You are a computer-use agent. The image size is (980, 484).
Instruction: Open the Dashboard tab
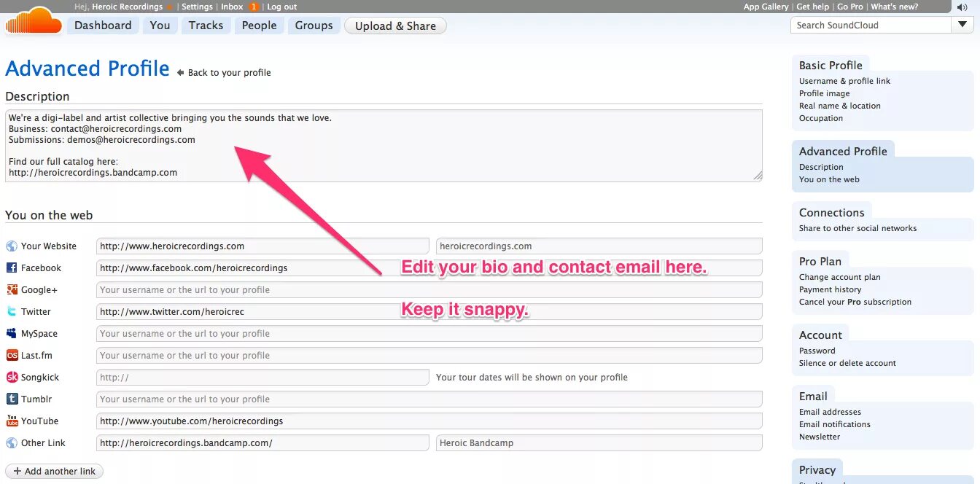click(x=103, y=26)
